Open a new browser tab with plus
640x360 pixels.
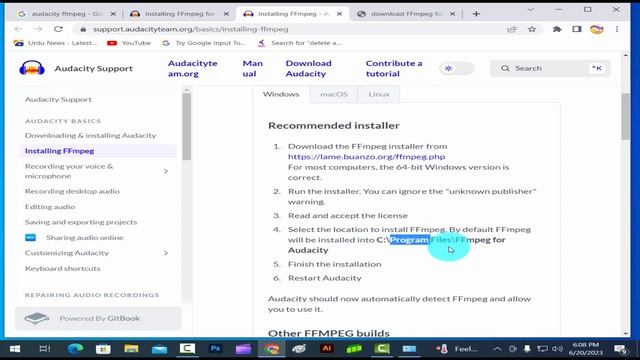pos(476,13)
